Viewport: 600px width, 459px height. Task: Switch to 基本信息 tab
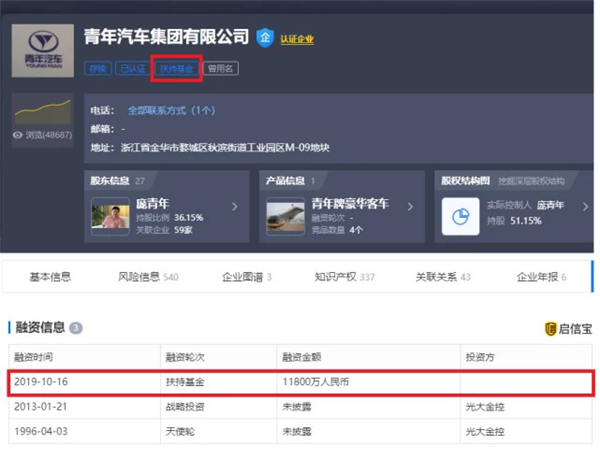50,277
